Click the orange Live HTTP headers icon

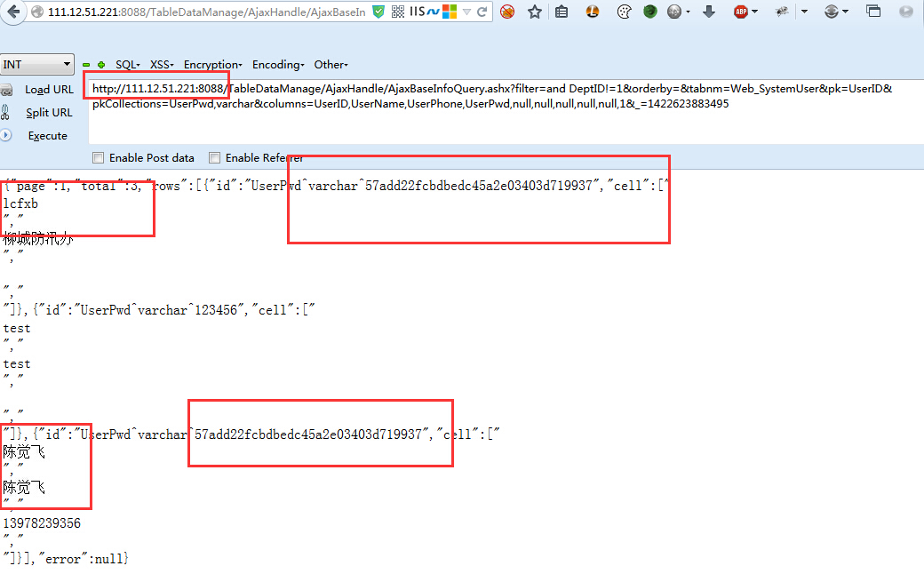click(593, 12)
